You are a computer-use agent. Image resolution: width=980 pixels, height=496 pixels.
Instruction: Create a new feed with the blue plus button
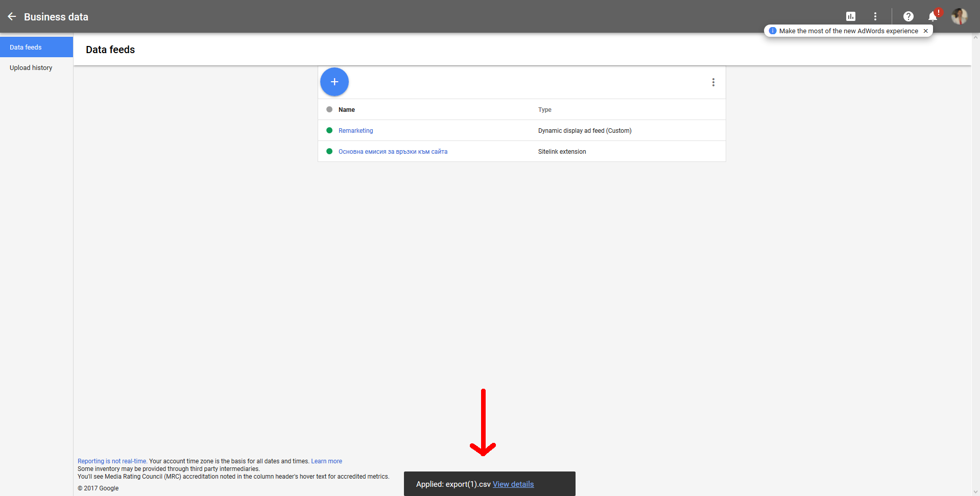334,82
